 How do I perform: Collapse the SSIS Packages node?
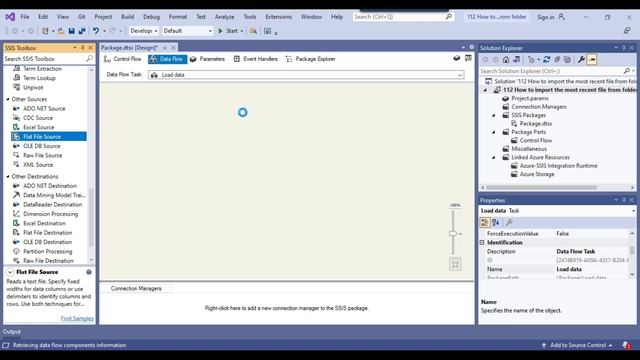click(x=493, y=116)
